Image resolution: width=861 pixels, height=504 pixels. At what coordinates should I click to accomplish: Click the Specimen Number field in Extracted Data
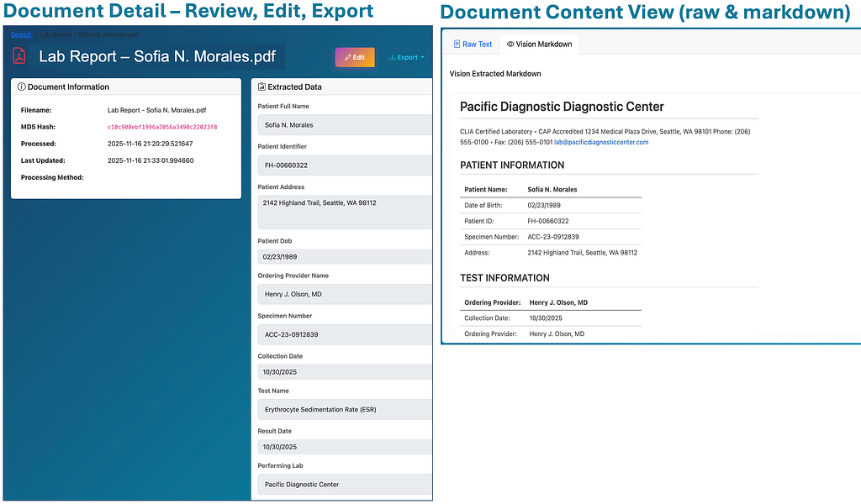pyautogui.click(x=344, y=334)
